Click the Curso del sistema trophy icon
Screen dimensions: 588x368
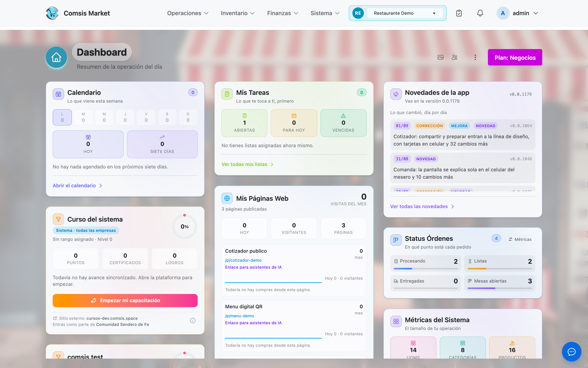(x=58, y=219)
